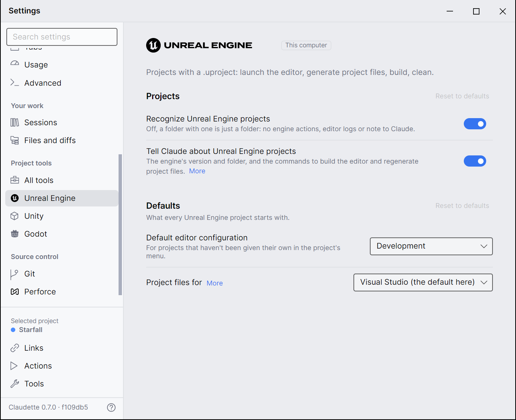The image size is (516, 420).
Task: Click the Usage gauge icon
Action: [15, 64]
